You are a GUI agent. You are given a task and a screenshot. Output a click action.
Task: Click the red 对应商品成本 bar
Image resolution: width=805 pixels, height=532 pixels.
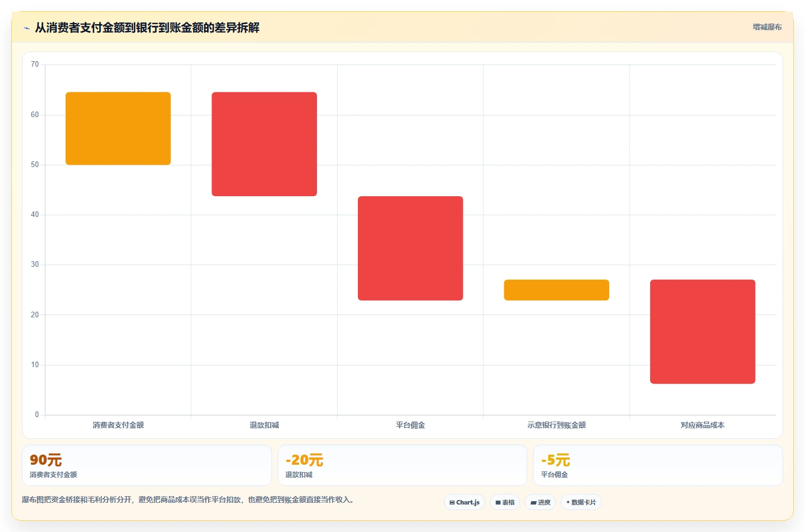(703, 332)
